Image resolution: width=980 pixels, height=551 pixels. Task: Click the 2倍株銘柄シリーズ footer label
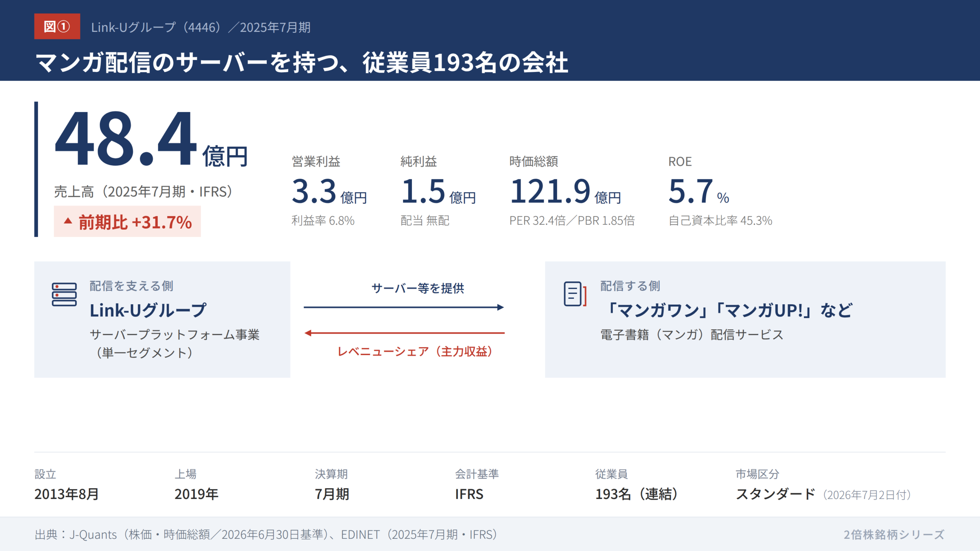(x=894, y=535)
